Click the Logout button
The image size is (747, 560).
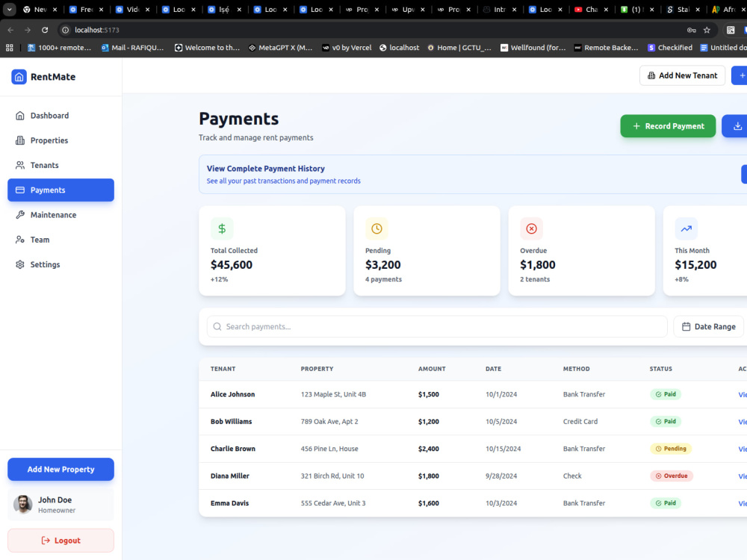(61, 541)
